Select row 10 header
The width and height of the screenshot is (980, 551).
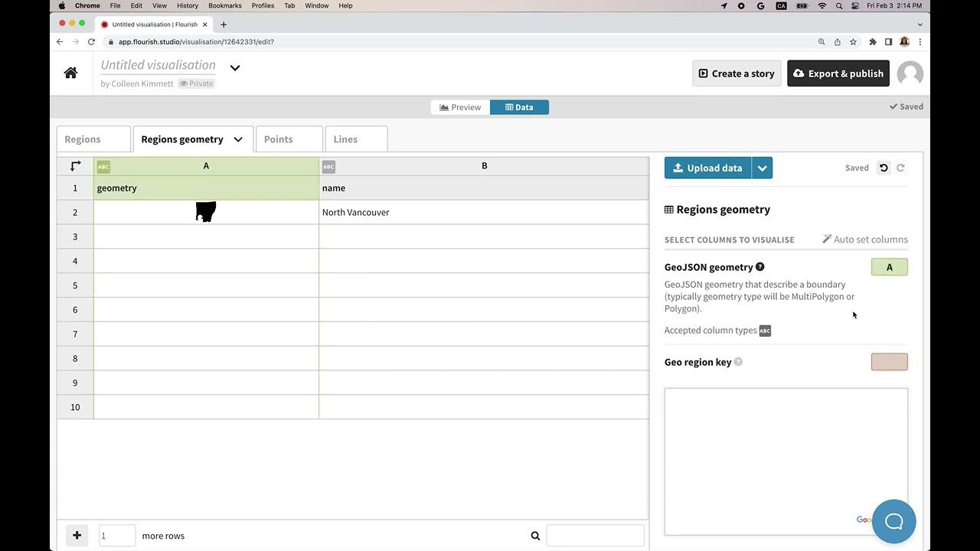pyautogui.click(x=75, y=407)
